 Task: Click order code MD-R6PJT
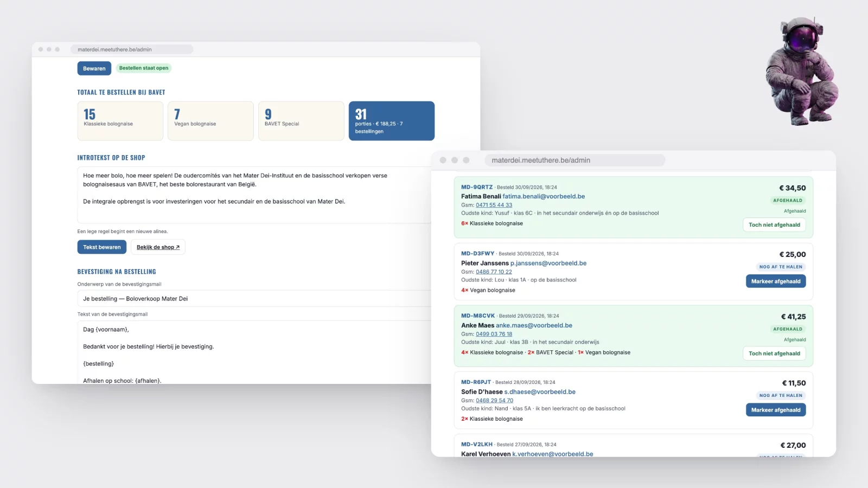pyautogui.click(x=476, y=382)
